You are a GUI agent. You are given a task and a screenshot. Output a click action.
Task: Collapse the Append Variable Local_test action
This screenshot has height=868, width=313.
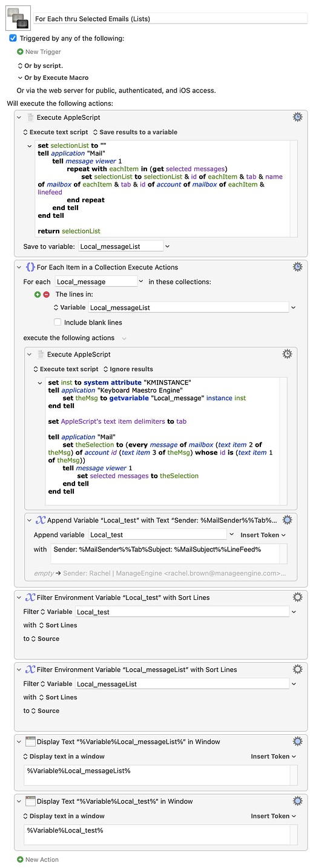pos(30,520)
